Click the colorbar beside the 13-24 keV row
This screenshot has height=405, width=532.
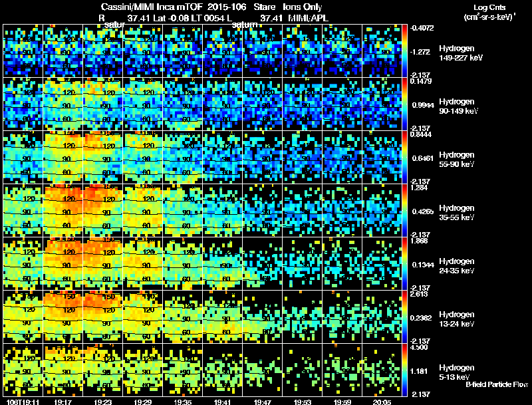(404, 317)
